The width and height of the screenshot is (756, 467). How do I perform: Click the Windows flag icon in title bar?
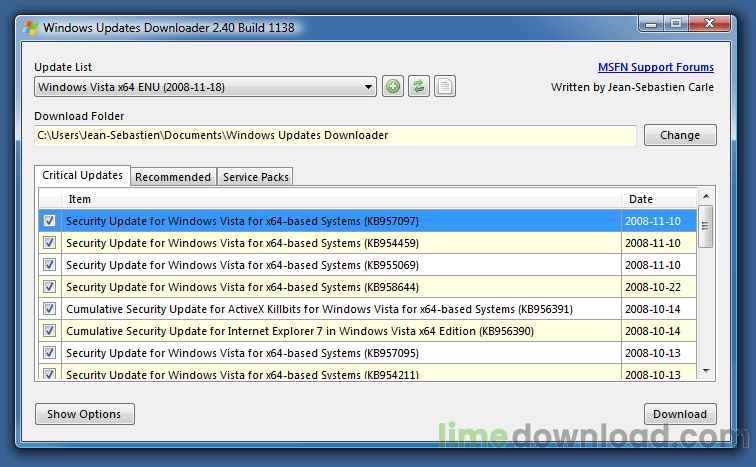point(30,28)
